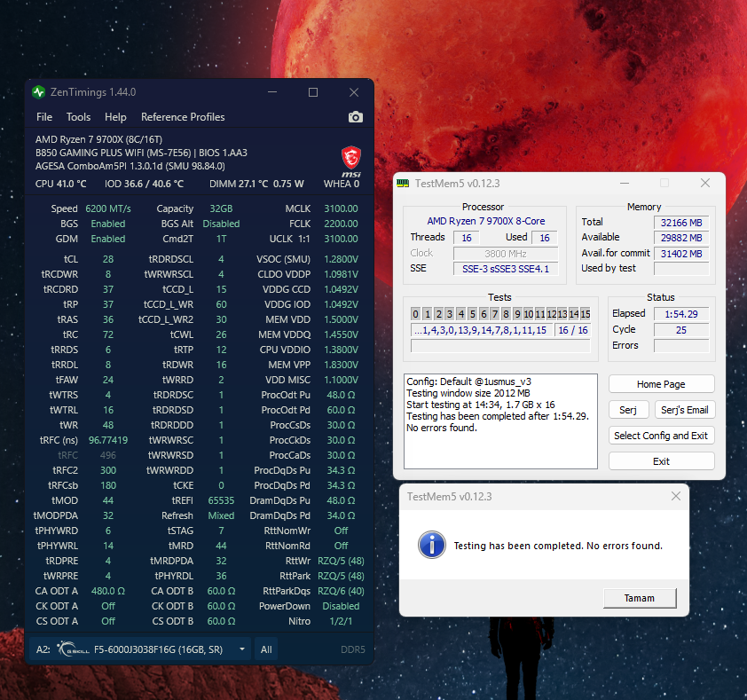Click the Serj button

pyautogui.click(x=628, y=410)
